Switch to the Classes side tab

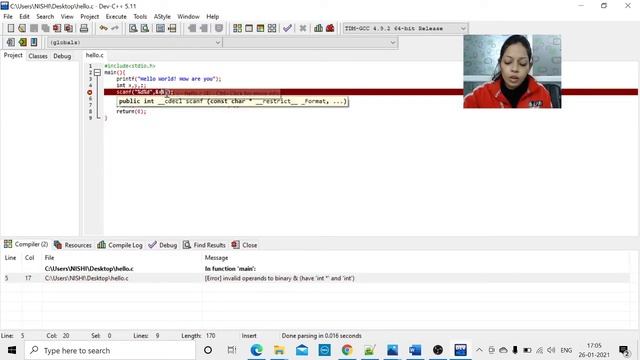pyautogui.click(x=38, y=56)
